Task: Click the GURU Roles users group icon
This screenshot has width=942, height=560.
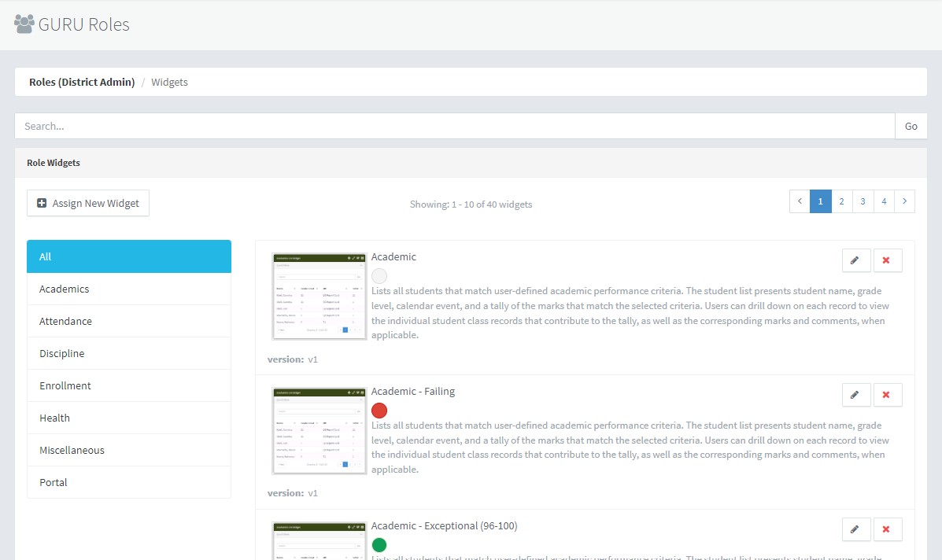Action: point(24,24)
